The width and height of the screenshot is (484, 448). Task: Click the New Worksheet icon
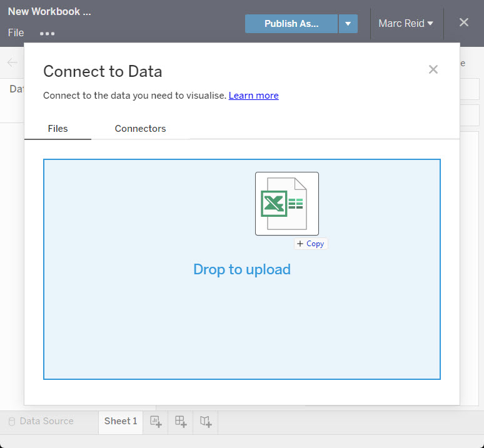(x=156, y=422)
